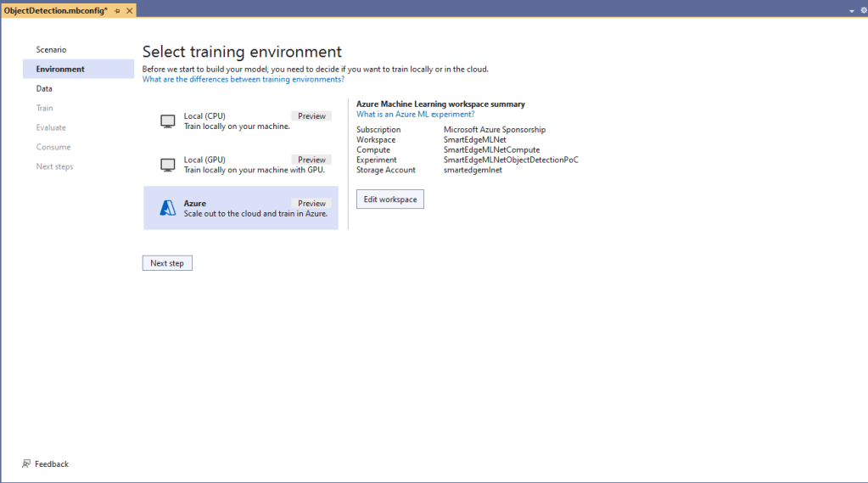Click the Feedback text link
868x483 pixels.
(52, 464)
